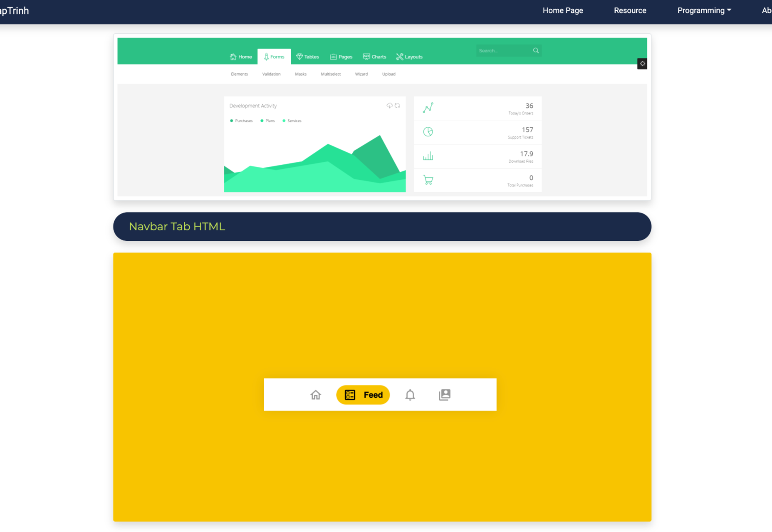Click the magnifier search icon in the preview
This screenshot has height=532, width=772.
pos(536,50)
